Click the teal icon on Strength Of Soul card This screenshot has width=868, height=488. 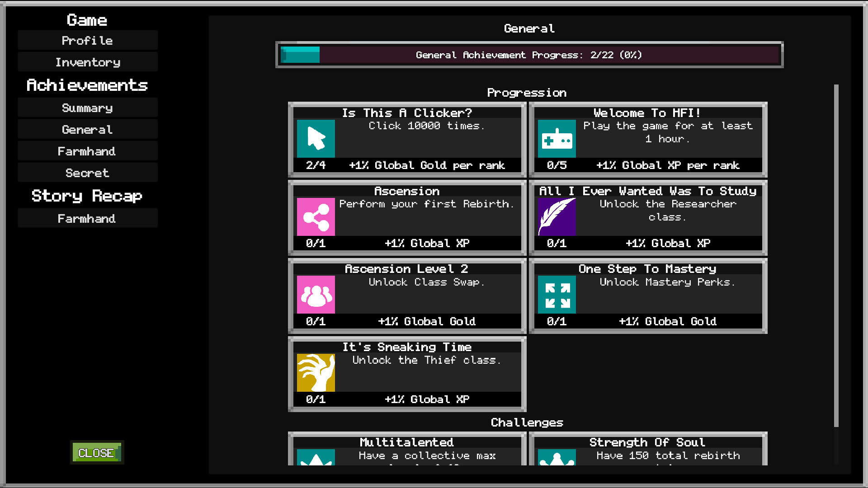point(557,457)
